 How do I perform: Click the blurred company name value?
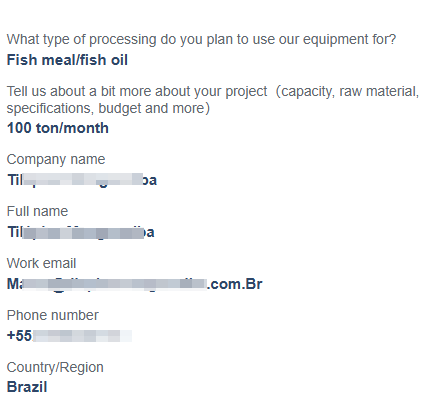[x=82, y=180]
